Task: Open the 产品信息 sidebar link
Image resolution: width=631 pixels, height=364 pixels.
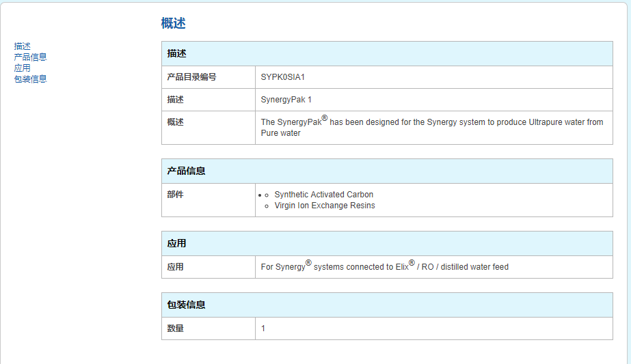Action: pos(31,57)
